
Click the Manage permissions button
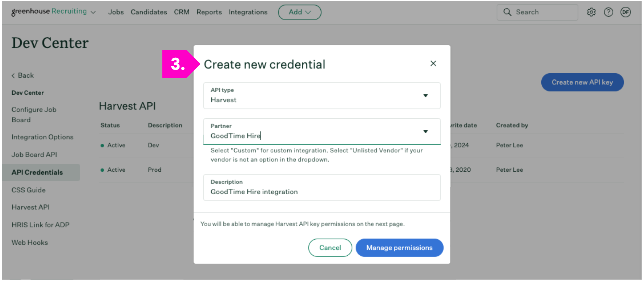(x=399, y=248)
